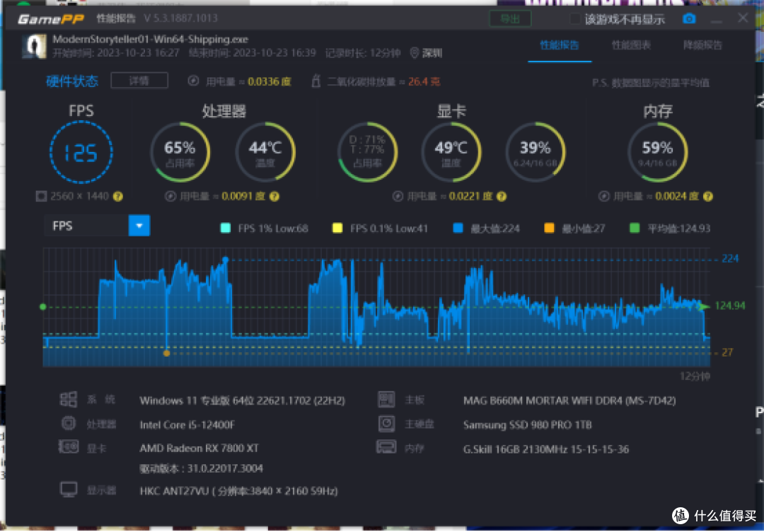The height and width of the screenshot is (532, 764).
Task: Click the AMD Radeon RX 7800 XT text
Action: 199,448
